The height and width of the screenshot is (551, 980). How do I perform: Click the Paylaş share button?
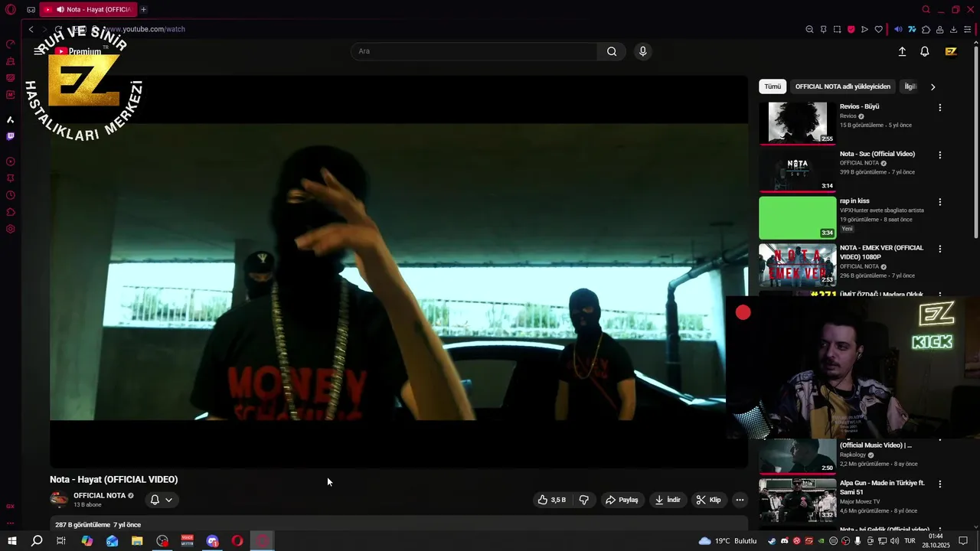(x=622, y=500)
